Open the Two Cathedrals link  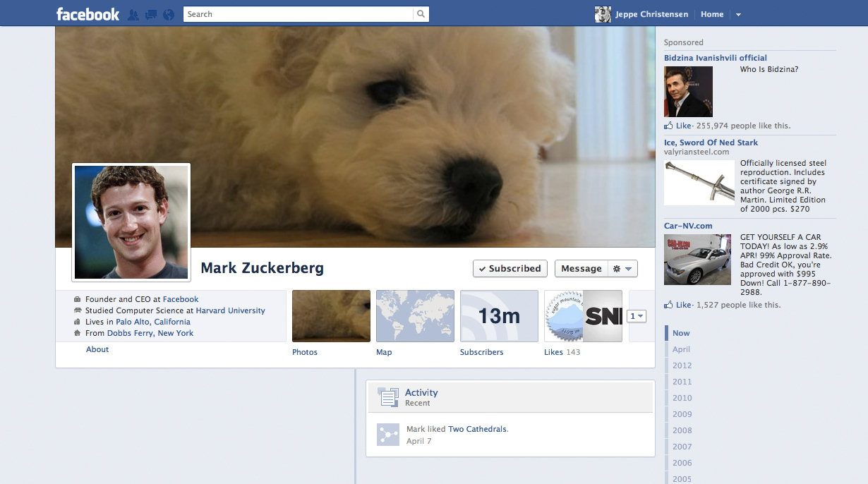tap(477, 429)
